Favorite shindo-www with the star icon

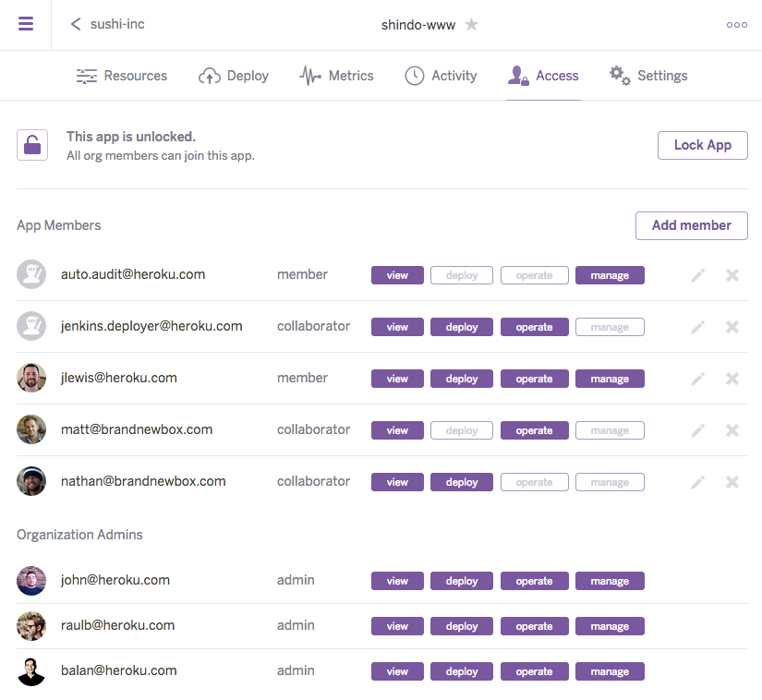(x=471, y=25)
